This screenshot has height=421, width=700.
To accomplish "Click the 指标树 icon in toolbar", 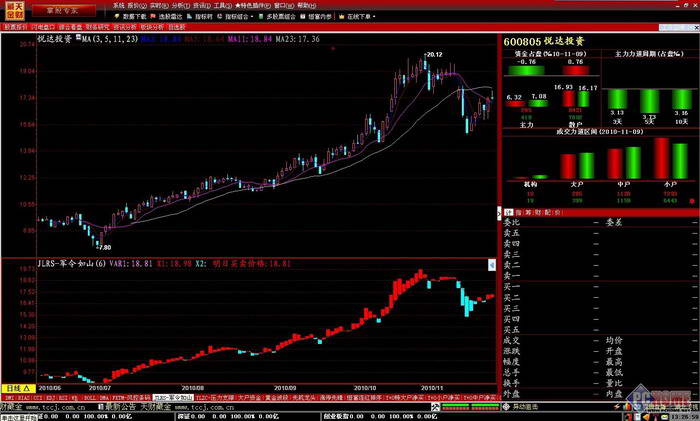I will tap(189, 17).
